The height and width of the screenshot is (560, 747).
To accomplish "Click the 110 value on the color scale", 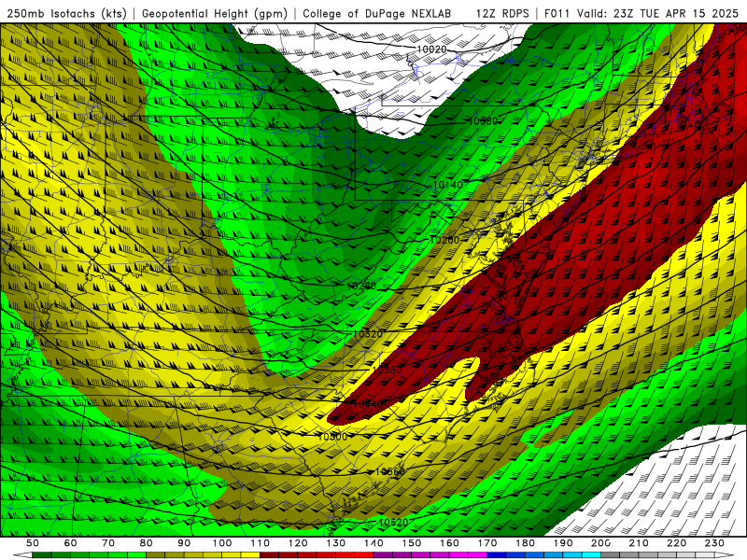I will tap(261, 543).
